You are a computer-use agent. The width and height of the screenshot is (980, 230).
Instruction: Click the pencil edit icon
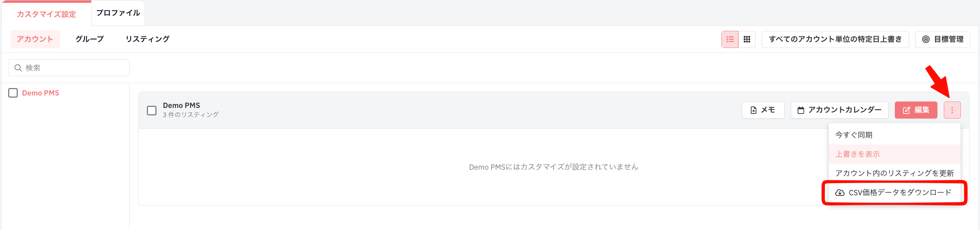pyautogui.click(x=906, y=110)
